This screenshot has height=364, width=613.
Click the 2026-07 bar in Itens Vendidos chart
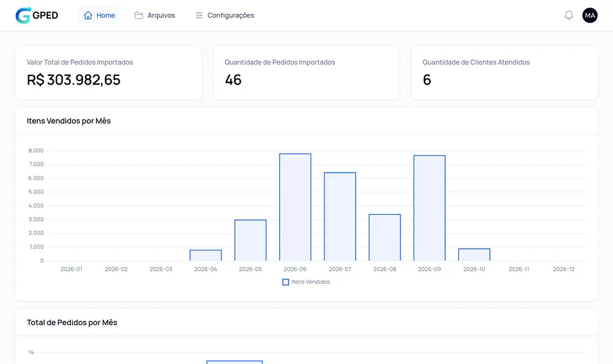[x=340, y=216]
